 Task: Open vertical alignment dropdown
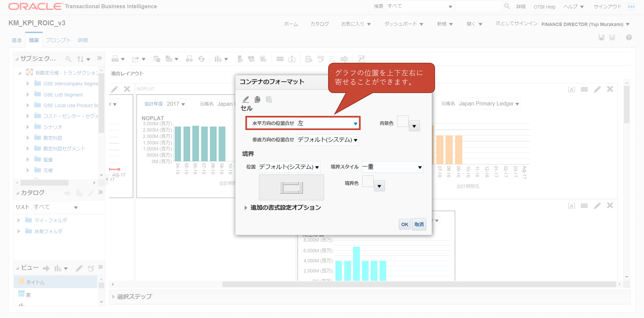(x=328, y=140)
